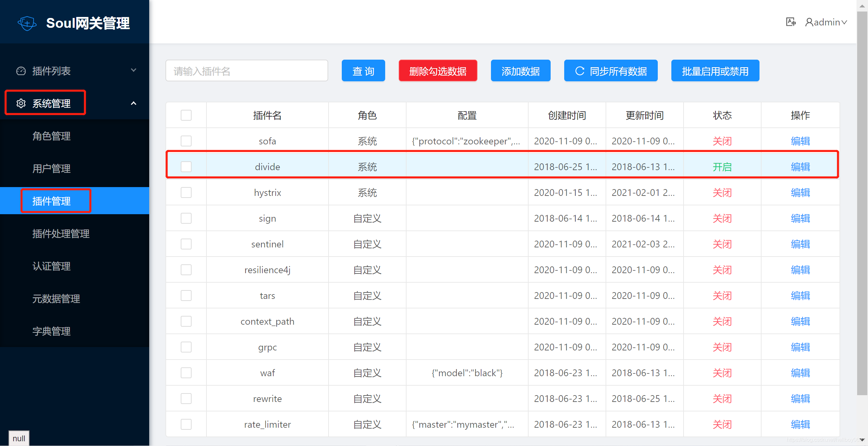Image resolution: width=868 pixels, height=446 pixels.
Task: Check the select-all checkbox in table header
Action: 186,115
